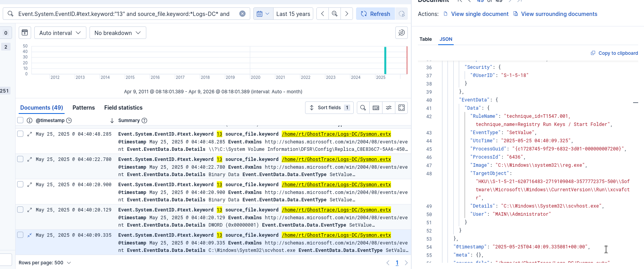Image resolution: width=644 pixels, height=269 pixels.
Task: Open the keyboard shortcuts icon in table toolbar
Action: 376,108
